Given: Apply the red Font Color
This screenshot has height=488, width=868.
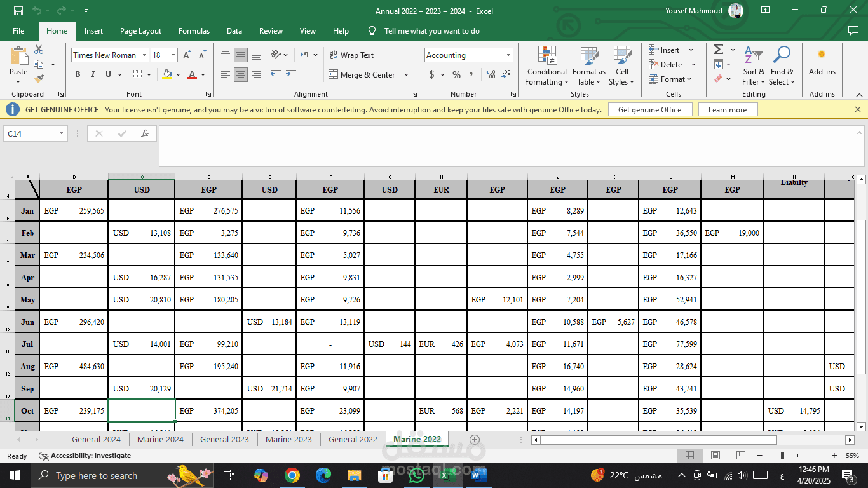Looking at the screenshot, I should tap(192, 74).
